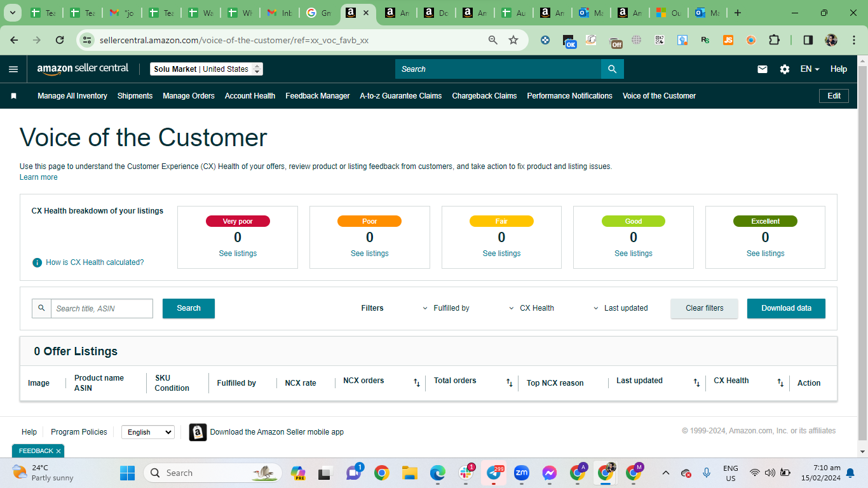Click the Amazon Seller mobile app icon
Viewport: 868px width, 488px height.
coord(198,432)
